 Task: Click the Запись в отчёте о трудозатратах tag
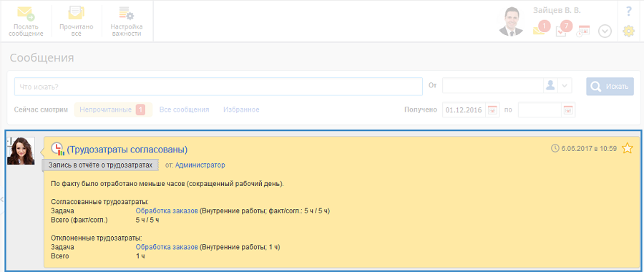101,165
